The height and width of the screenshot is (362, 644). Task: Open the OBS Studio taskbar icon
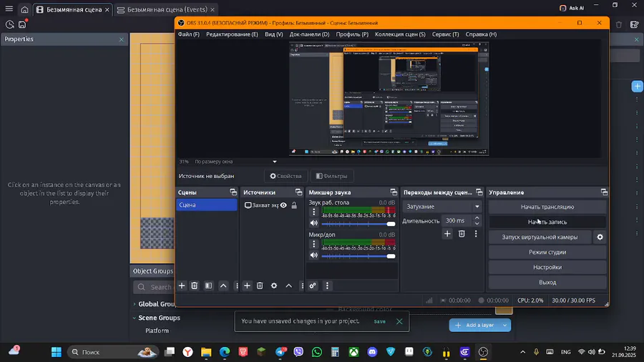tap(483, 352)
